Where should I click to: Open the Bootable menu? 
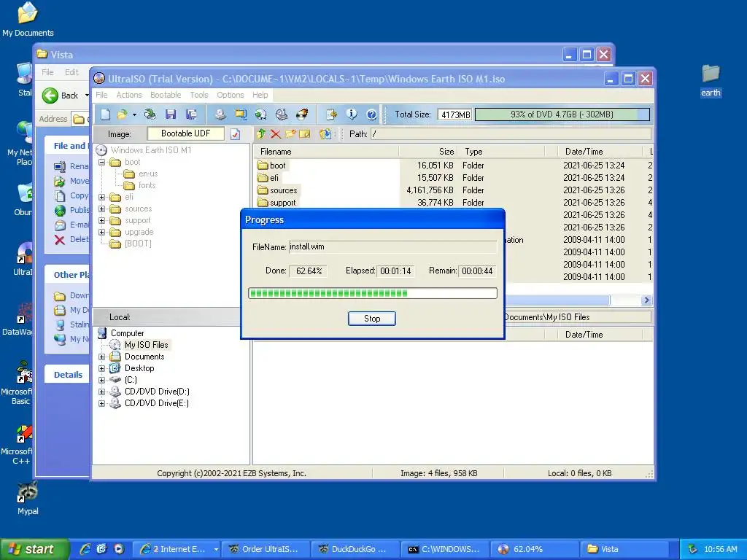pyautogui.click(x=166, y=95)
